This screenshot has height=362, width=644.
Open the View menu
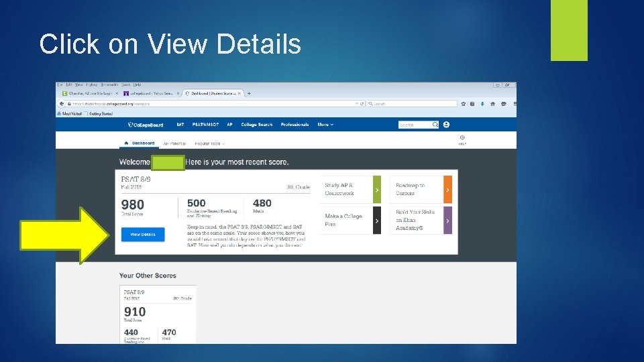point(79,85)
